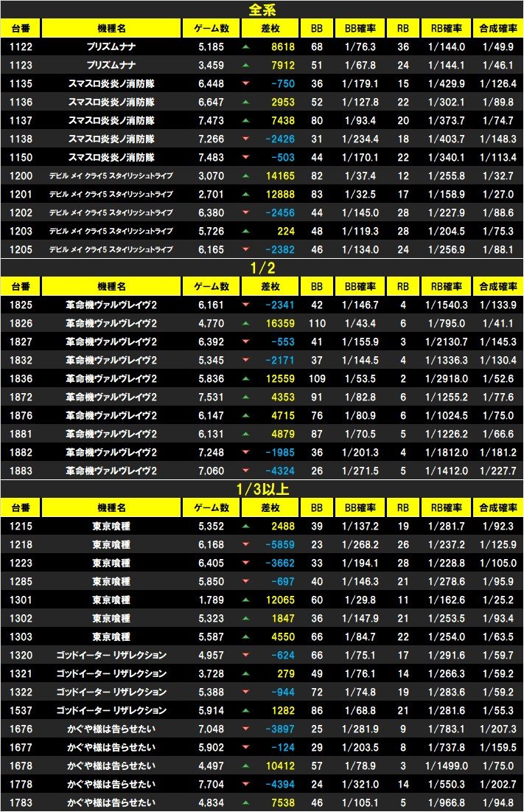Select machine number 1123
This screenshot has width=524, height=812.
pos(21,65)
